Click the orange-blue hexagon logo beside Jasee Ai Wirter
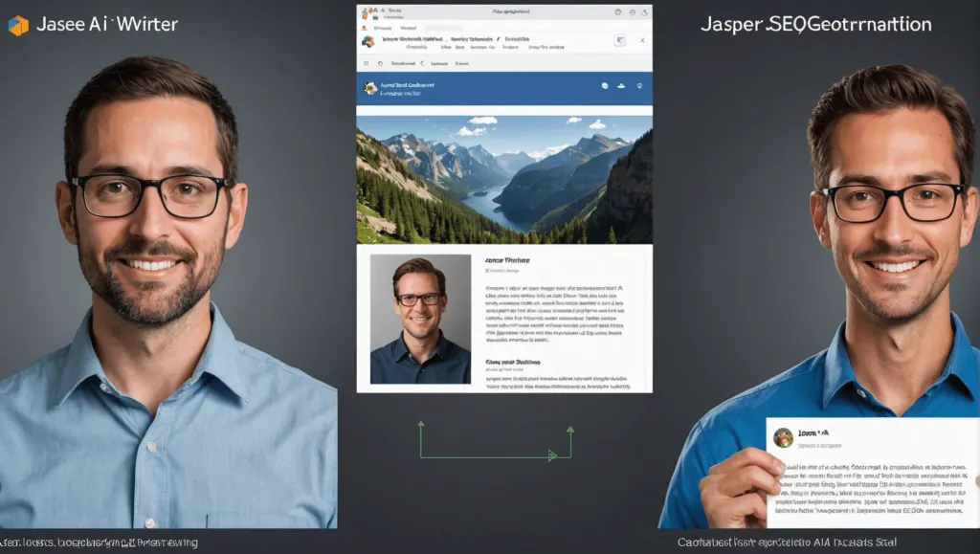The width and height of the screenshot is (980, 554). coord(18,25)
